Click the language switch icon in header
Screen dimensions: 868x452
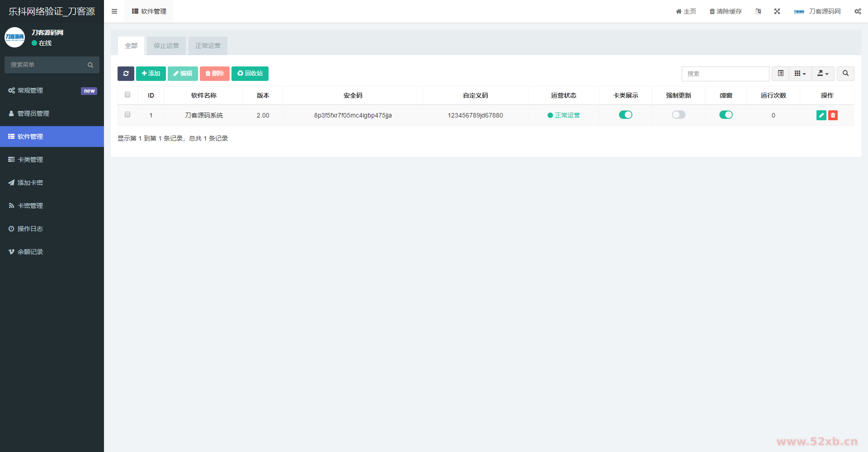(x=758, y=11)
